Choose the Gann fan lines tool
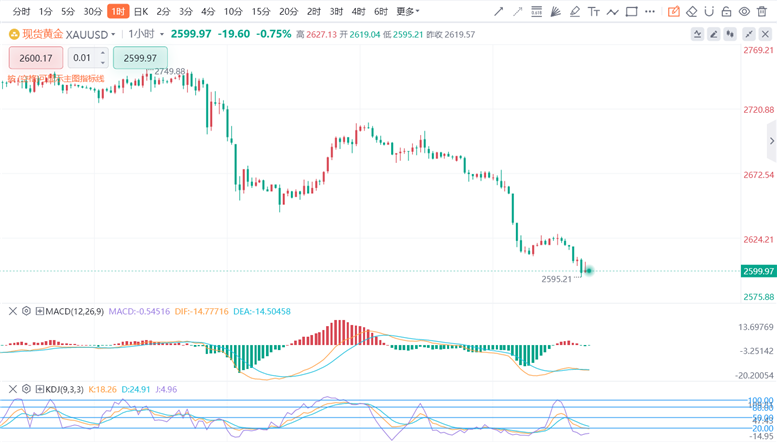Viewport: 777px width, 444px height. [x=555, y=11]
